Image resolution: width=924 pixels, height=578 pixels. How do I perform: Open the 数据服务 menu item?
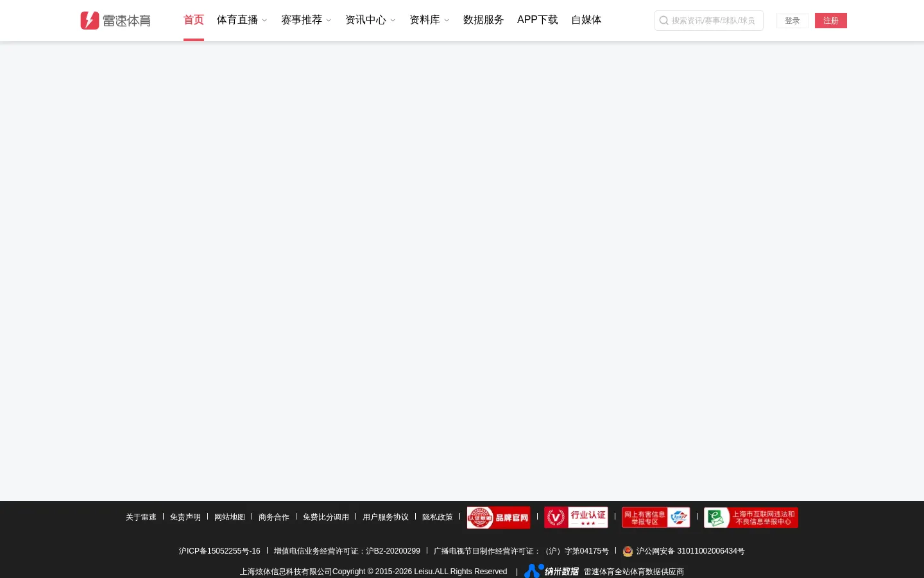tap(484, 20)
